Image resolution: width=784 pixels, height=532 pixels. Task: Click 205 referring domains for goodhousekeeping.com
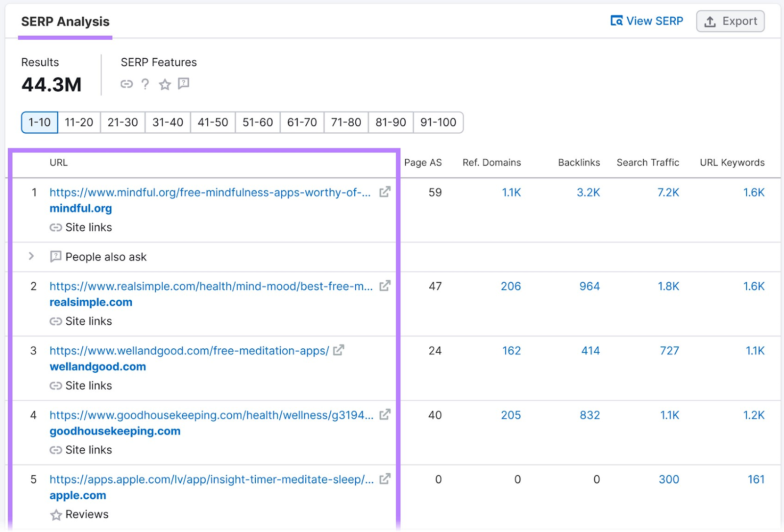pos(511,415)
